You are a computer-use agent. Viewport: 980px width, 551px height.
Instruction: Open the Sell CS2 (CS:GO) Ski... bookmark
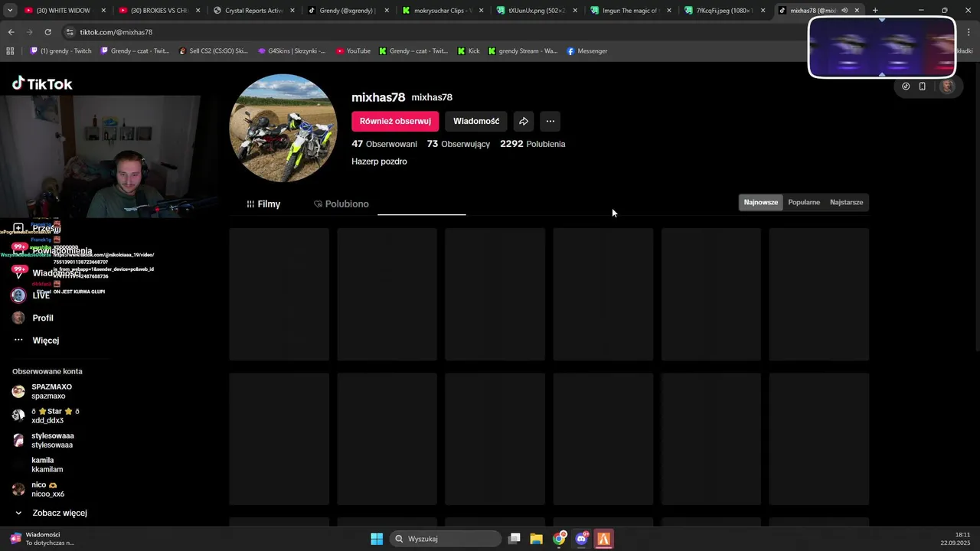pyautogui.click(x=213, y=51)
